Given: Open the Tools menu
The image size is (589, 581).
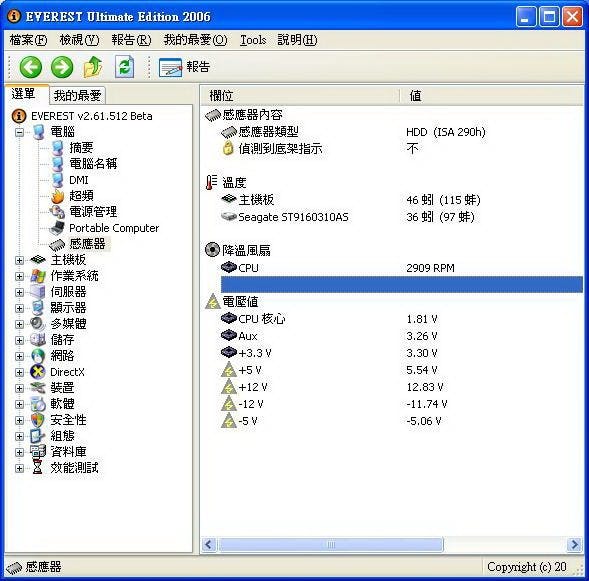Looking at the screenshot, I should pyautogui.click(x=253, y=40).
